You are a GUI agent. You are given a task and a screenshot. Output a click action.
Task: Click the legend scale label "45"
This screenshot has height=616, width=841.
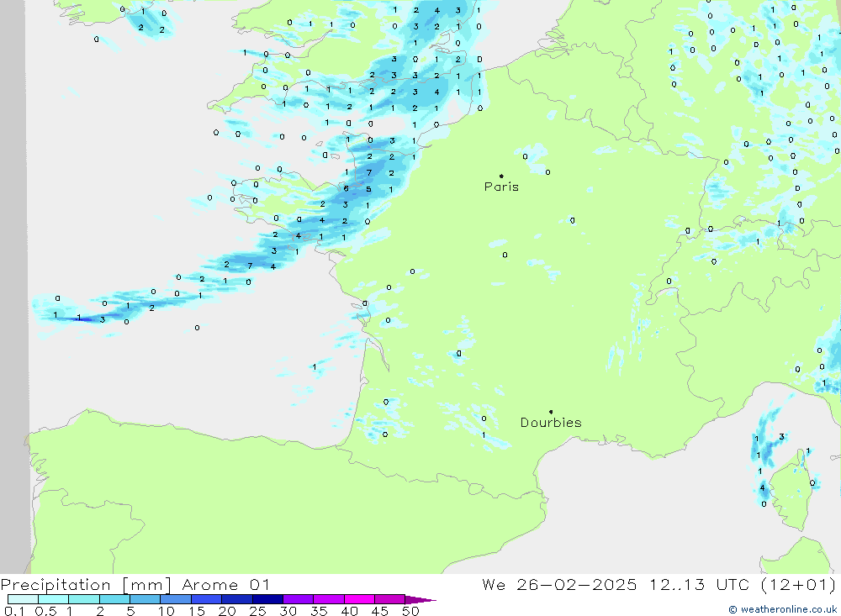pyautogui.click(x=380, y=611)
